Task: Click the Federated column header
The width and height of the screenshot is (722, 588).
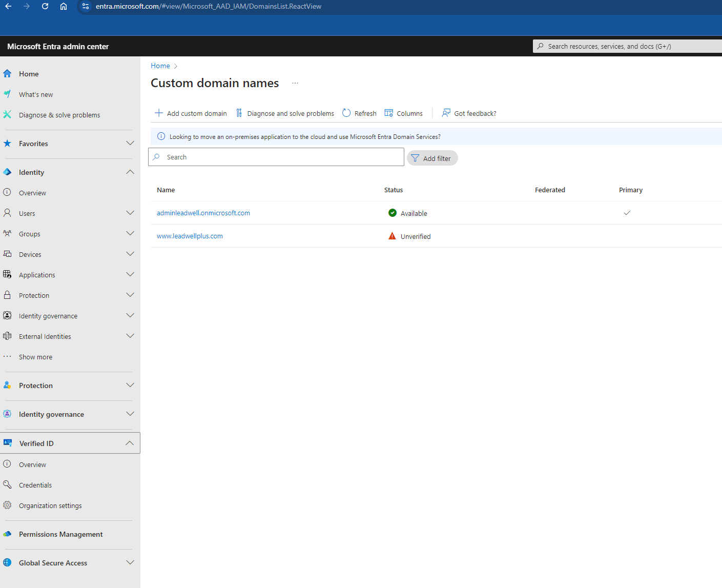Action: tap(550, 190)
